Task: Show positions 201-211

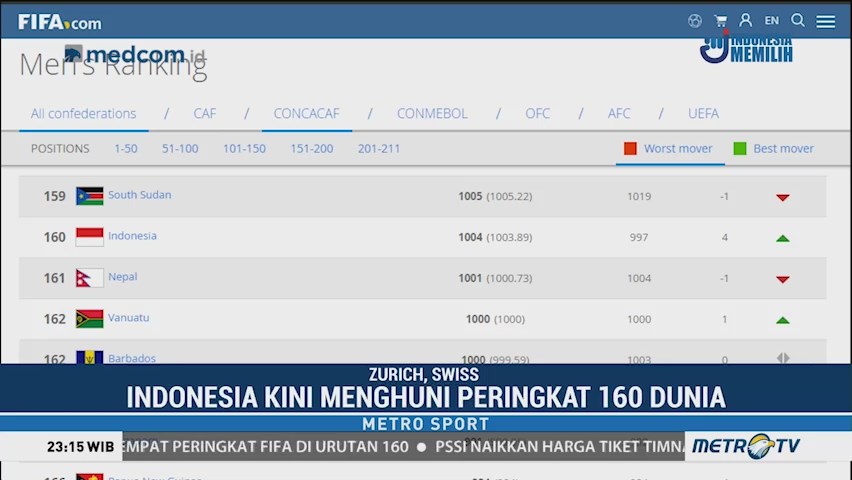Action: [379, 148]
